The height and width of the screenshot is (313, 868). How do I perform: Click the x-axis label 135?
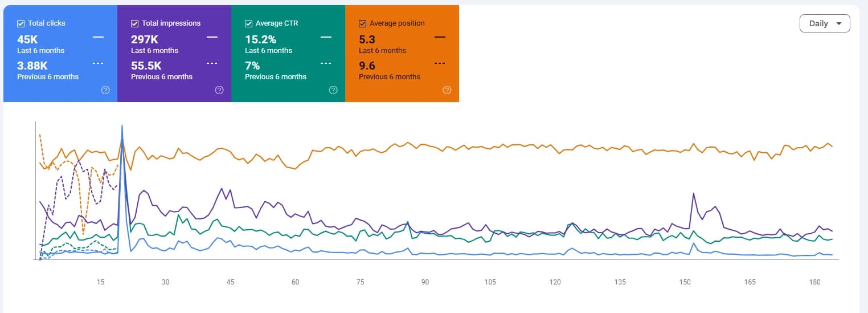(x=620, y=282)
